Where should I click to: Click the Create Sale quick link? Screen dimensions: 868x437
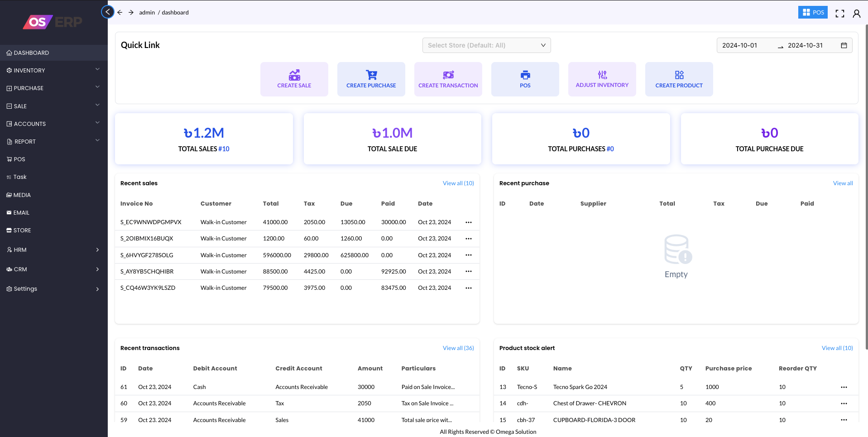tap(294, 79)
